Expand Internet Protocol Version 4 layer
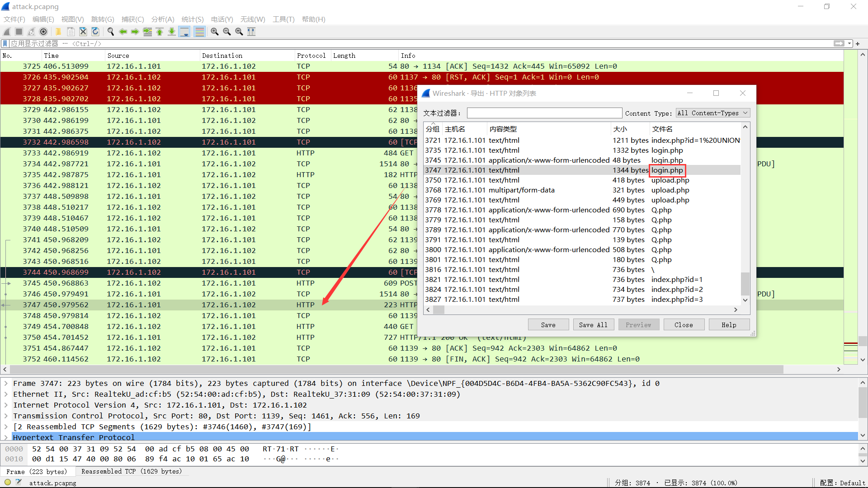 coord(6,405)
